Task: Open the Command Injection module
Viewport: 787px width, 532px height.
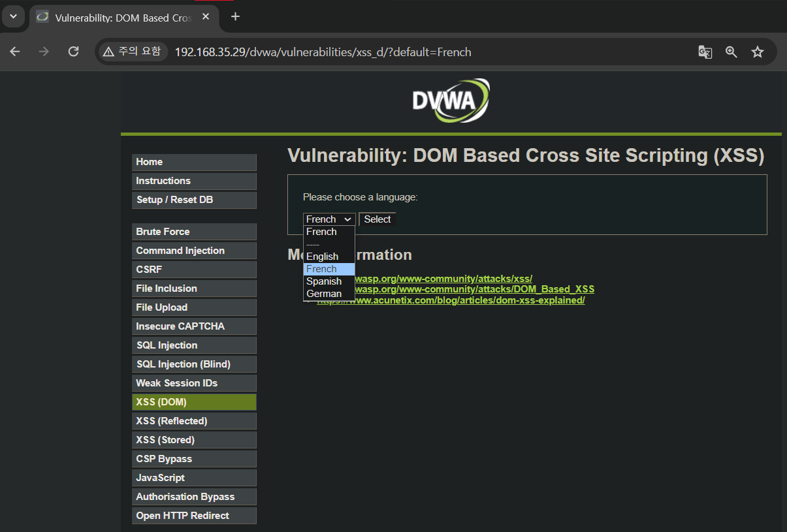Action: tap(194, 251)
